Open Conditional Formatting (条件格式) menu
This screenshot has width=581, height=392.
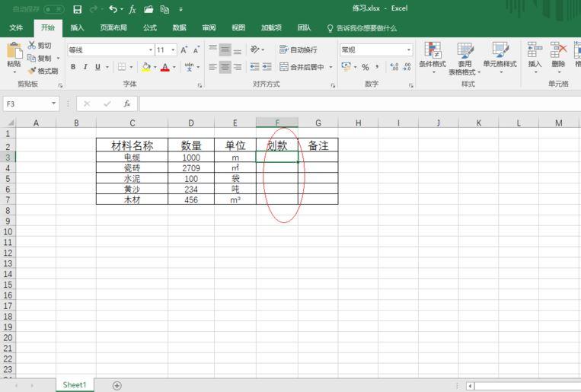click(x=433, y=57)
